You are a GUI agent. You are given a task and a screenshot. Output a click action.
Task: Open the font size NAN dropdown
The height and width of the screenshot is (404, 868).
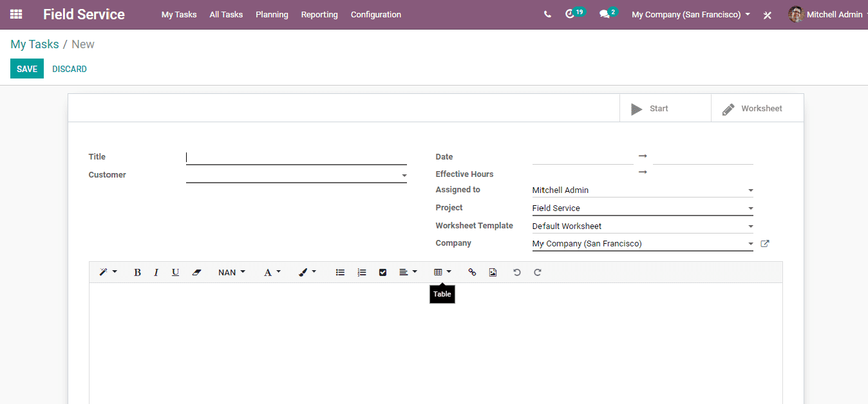coord(232,272)
